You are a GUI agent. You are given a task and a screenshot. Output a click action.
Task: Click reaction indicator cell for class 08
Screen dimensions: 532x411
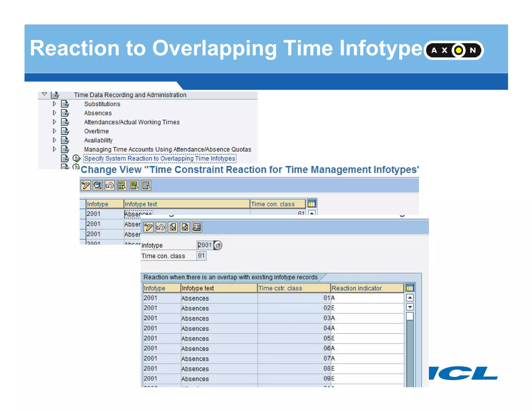point(367,368)
